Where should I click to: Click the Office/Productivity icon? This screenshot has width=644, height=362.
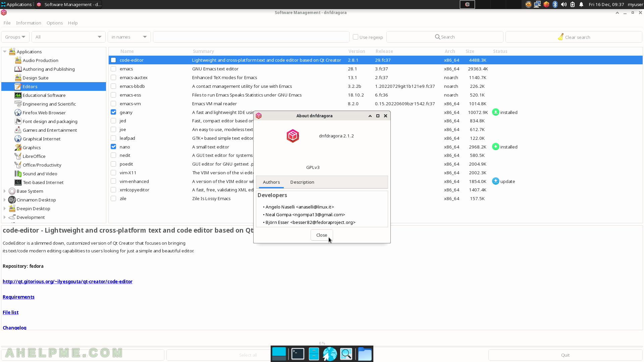click(18, 165)
